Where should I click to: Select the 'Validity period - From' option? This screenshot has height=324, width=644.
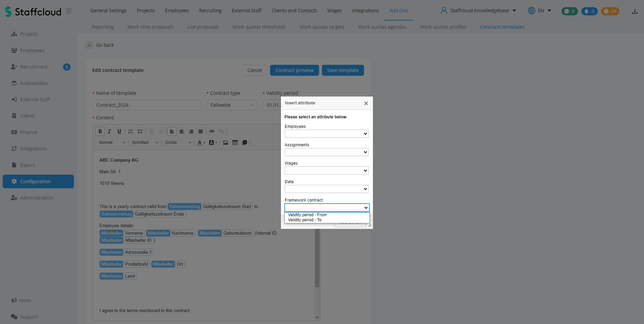[307, 215]
